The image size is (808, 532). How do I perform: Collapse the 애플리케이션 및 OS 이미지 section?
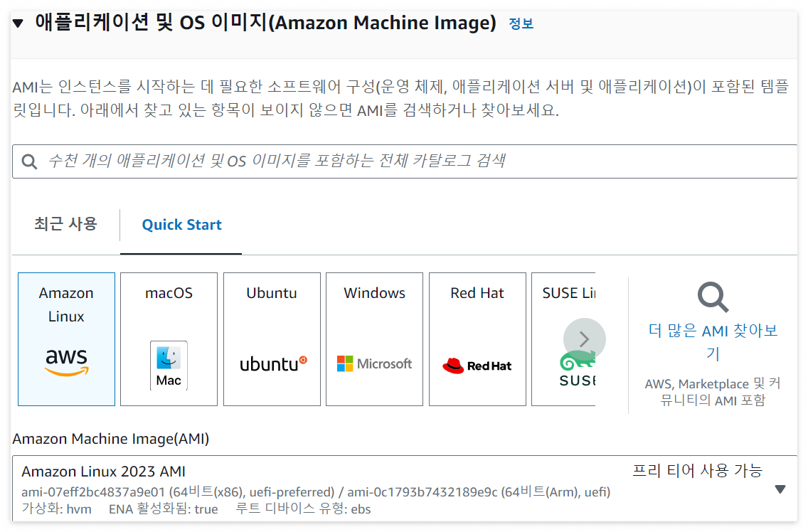(17, 21)
